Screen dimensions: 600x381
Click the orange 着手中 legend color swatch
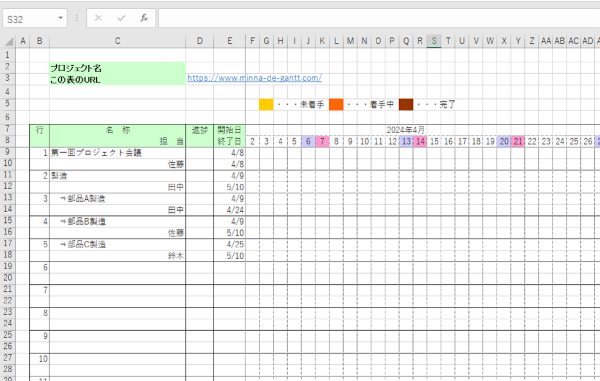[336, 104]
